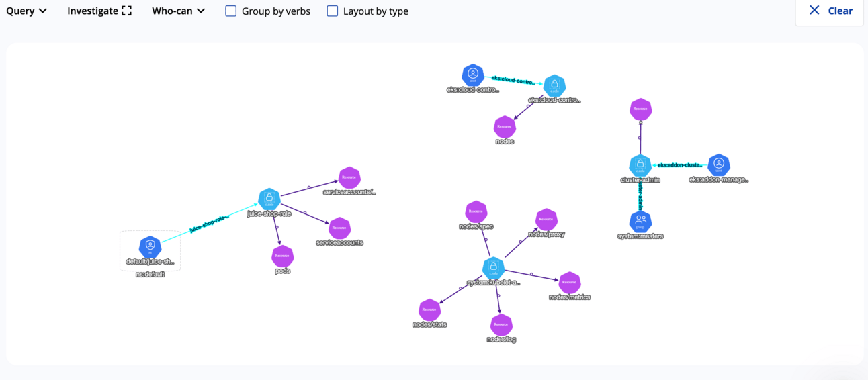Enable the Group by verbs checkbox
The image size is (868, 380).
click(231, 11)
